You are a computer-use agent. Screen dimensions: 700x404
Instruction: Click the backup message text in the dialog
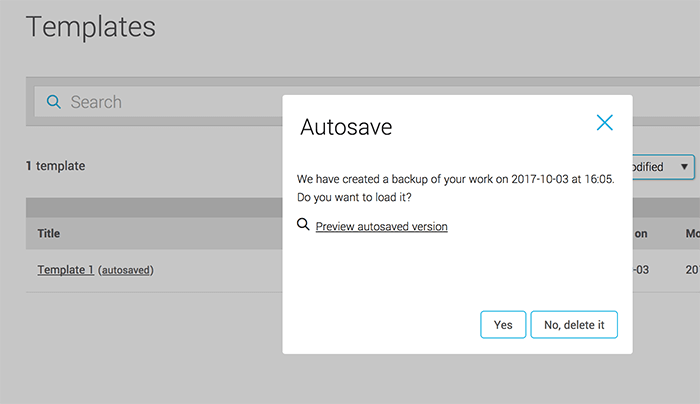(455, 178)
